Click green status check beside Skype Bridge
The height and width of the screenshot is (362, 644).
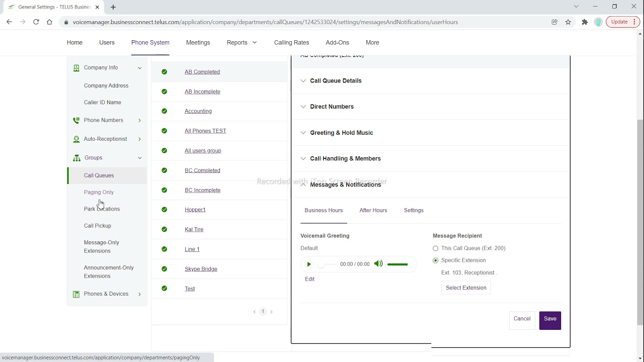tap(164, 269)
